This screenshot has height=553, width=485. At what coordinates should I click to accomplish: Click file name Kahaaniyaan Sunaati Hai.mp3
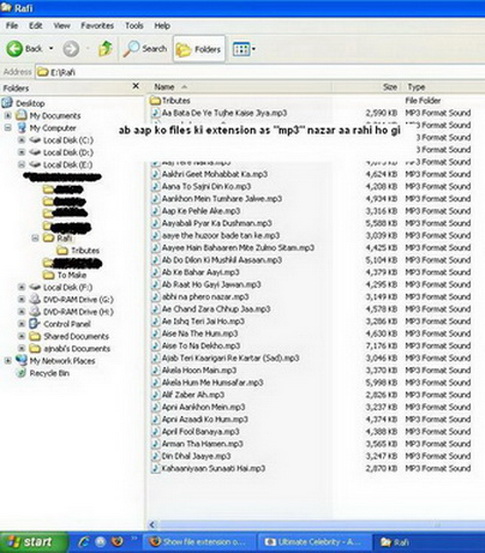coord(214,468)
